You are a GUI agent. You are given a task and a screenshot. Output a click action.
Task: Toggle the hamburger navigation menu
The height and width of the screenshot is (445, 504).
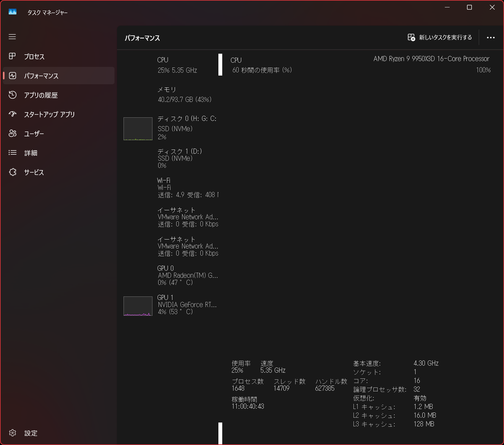point(12,37)
